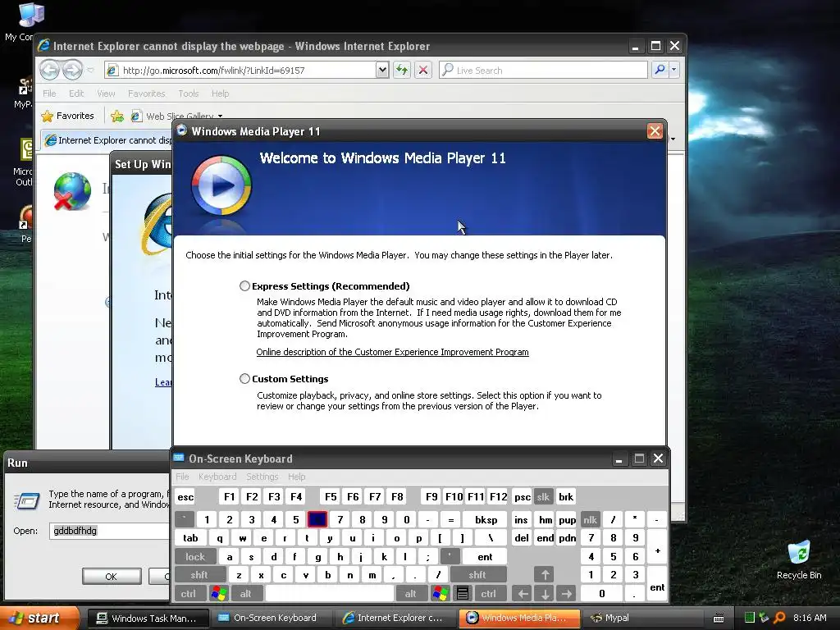This screenshot has height=630, width=840.
Task: Open Customer Experience Improvement Program link
Action: pos(392,352)
